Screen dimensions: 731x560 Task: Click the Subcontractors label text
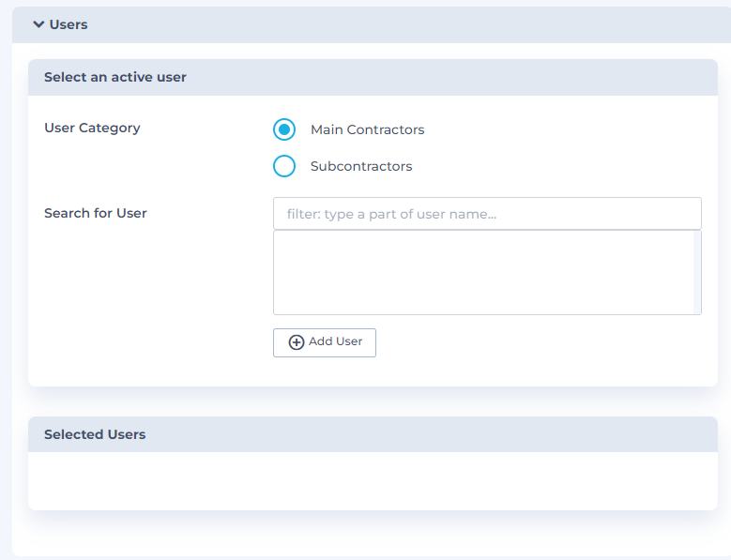361,166
